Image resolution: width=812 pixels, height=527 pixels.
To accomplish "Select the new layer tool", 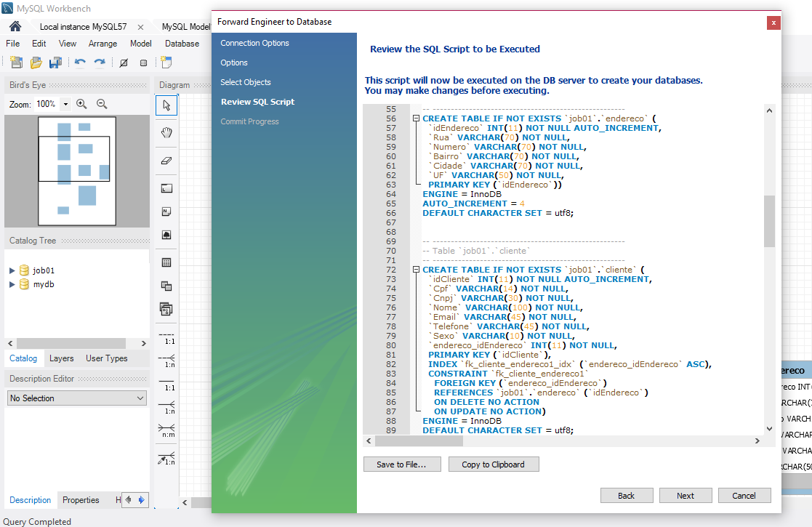I will pos(166,188).
